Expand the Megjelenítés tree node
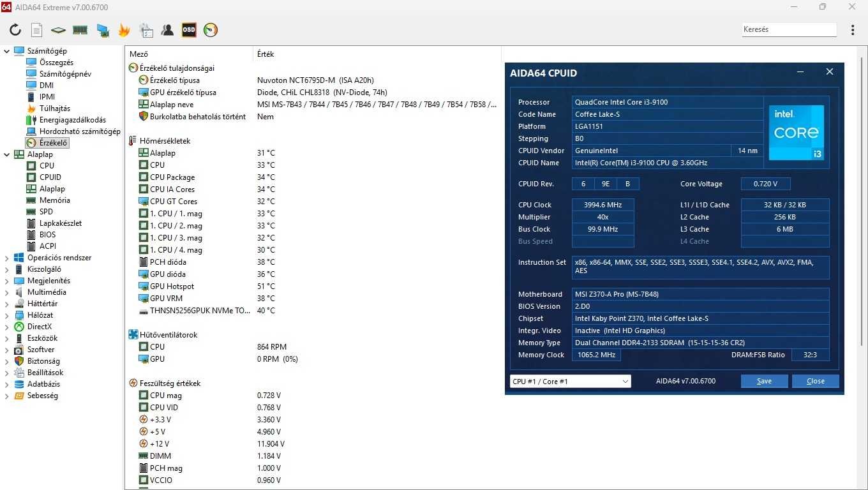The image size is (868, 490). [x=7, y=281]
